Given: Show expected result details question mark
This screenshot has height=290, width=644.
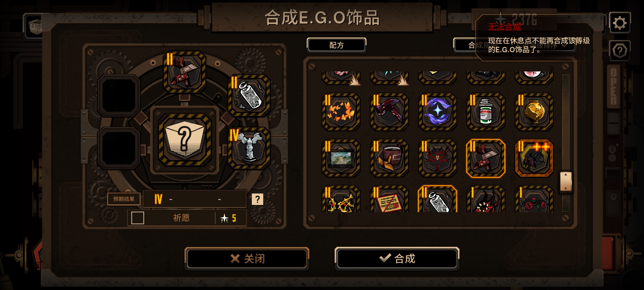Looking at the screenshot, I should 257,199.
